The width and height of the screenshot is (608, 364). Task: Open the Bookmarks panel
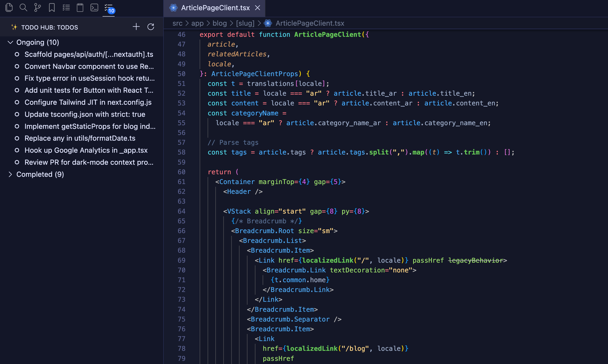coord(52,7)
